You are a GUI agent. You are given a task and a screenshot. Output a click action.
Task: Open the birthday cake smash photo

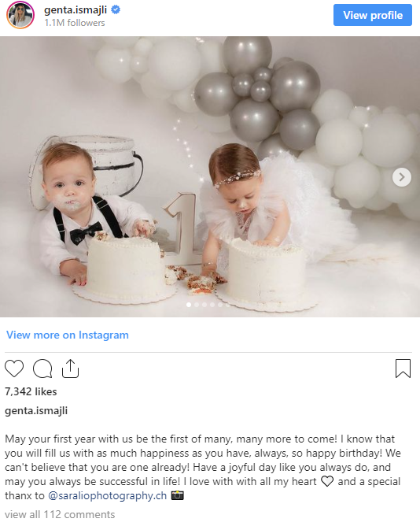click(210, 176)
